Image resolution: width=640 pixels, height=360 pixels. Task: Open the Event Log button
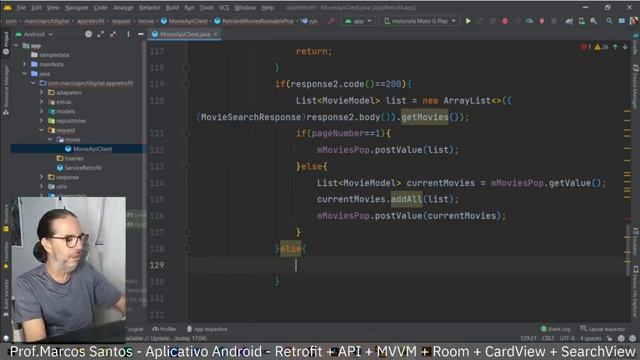click(556, 329)
